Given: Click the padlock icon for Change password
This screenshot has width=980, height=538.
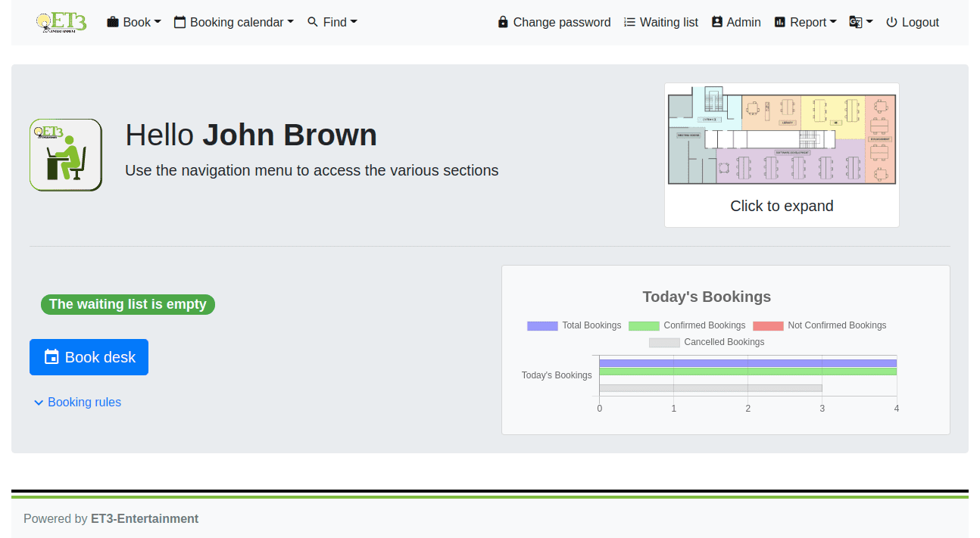Looking at the screenshot, I should coord(503,22).
